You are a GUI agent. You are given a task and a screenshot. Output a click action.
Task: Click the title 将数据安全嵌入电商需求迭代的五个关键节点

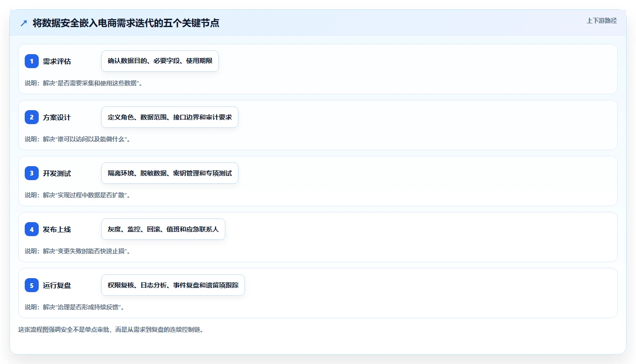[x=126, y=23]
